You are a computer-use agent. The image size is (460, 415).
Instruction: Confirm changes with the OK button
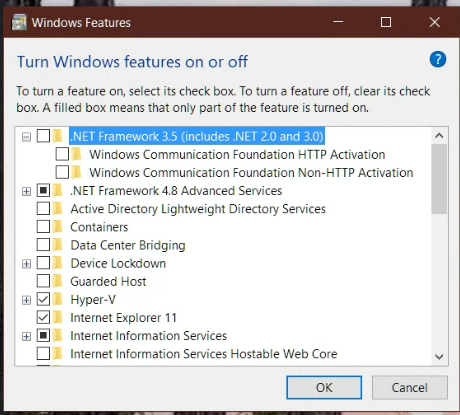324,388
